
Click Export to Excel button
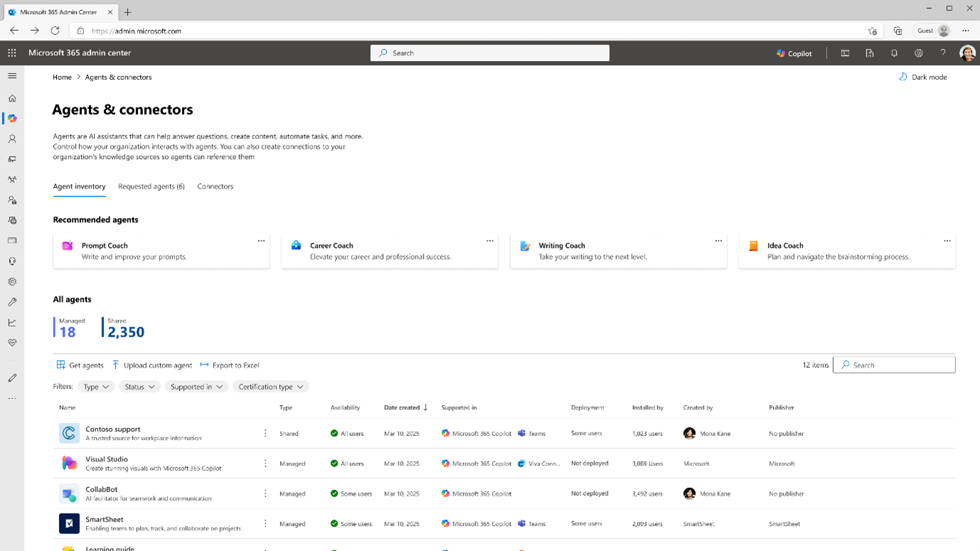(x=230, y=365)
